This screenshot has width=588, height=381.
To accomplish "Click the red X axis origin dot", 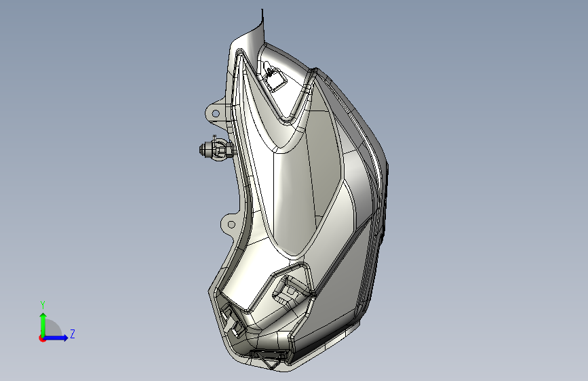I will pyautogui.click(x=42, y=338).
